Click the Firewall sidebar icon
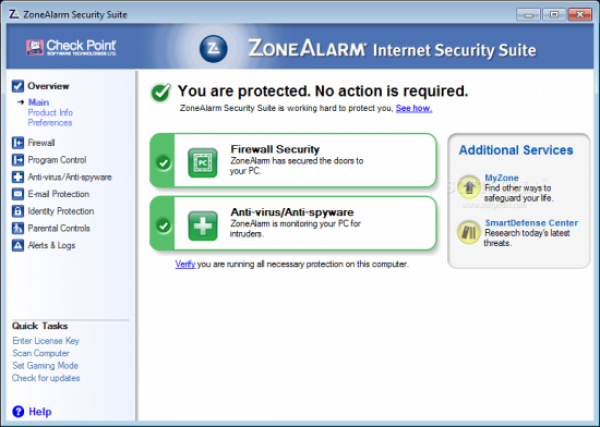Image resolution: width=600 pixels, height=427 pixels. pos(18,143)
